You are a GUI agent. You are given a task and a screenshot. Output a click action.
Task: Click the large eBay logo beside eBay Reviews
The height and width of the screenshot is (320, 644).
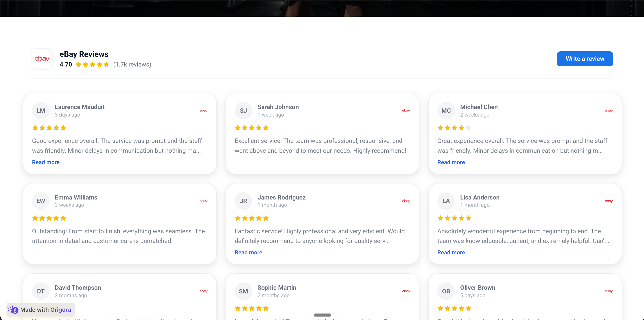click(x=42, y=59)
